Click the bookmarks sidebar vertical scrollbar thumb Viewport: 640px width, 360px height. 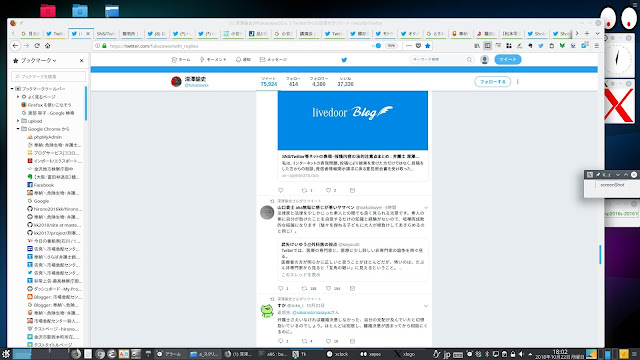[86, 103]
